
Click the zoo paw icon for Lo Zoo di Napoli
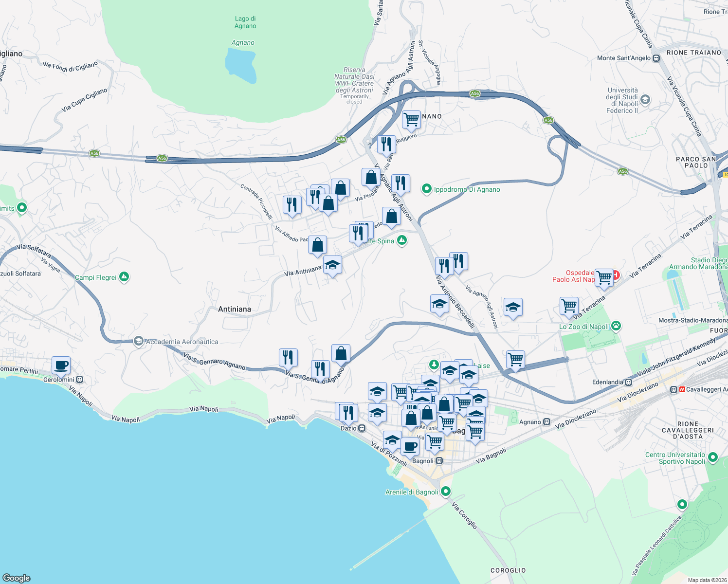pyautogui.click(x=617, y=326)
